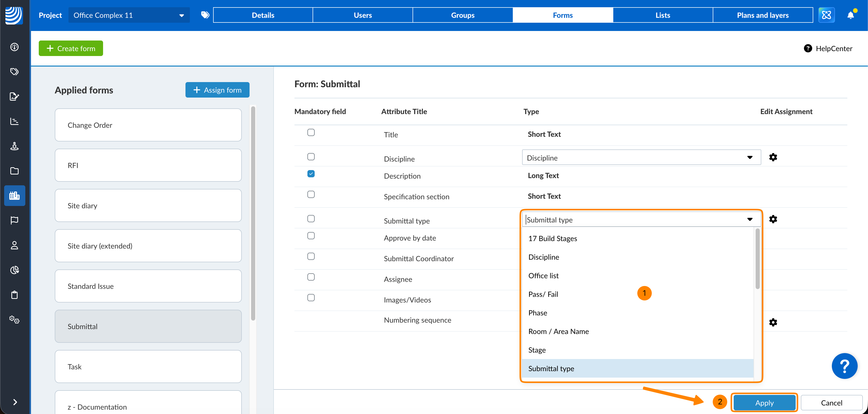Open the Office Complex 11 project dropdown
Image resolution: width=868 pixels, height=414 pixels.
pos(129,15)
